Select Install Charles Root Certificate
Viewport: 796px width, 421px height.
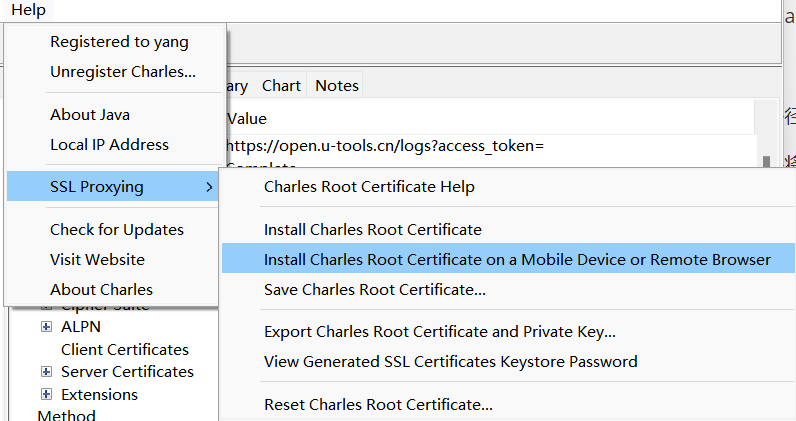[373, 230]
